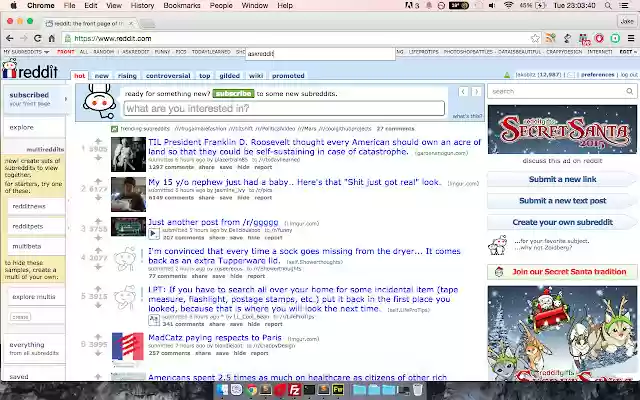Open the redditpets multireddit
Image resolution: width=640 pixels, height=400 pixels.
coord(36,226)
